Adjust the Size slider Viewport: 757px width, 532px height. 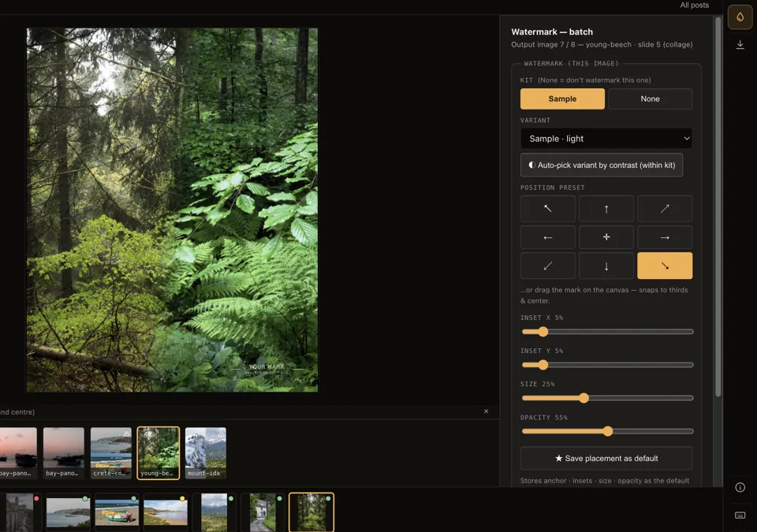607,398
